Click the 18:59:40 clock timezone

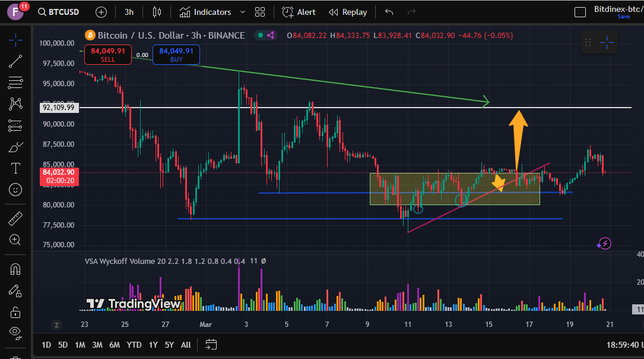[625, 345]
